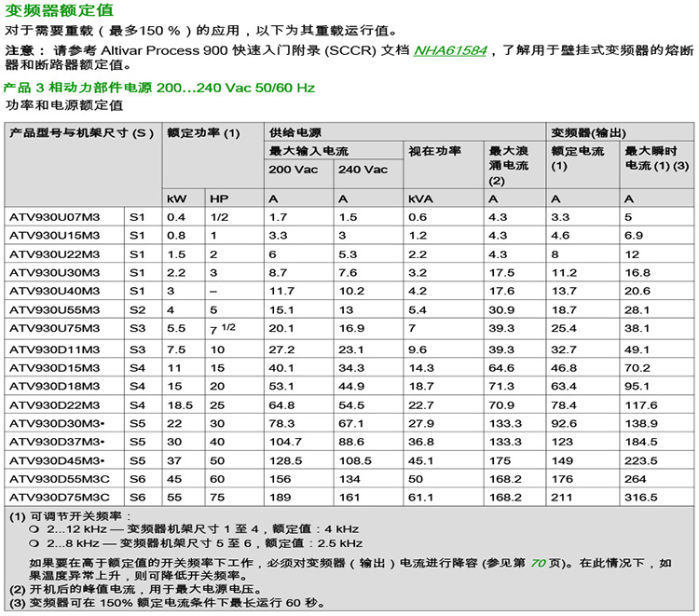Click the 223.5 peak current value
This screenshot has height=616, width=699.
(640, 460)
